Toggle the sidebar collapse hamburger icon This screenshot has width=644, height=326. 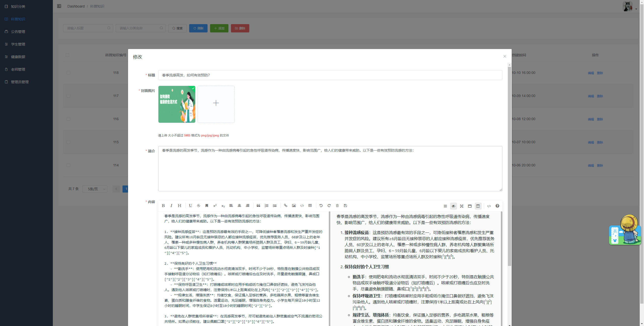(59, 6)
